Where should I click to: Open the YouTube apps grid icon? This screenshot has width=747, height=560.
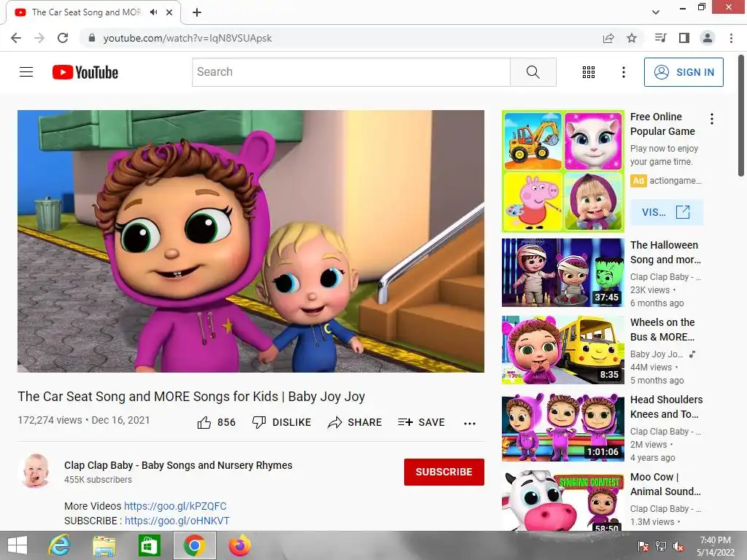tap(589, 72)
